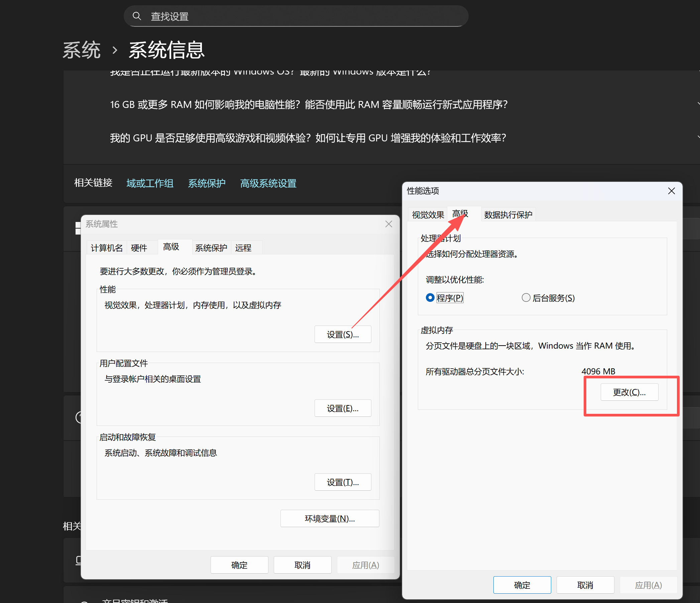Expand the 16 GB RAM question
The width and height of the screenshot is (700, 603).
(x=309, y=105)
